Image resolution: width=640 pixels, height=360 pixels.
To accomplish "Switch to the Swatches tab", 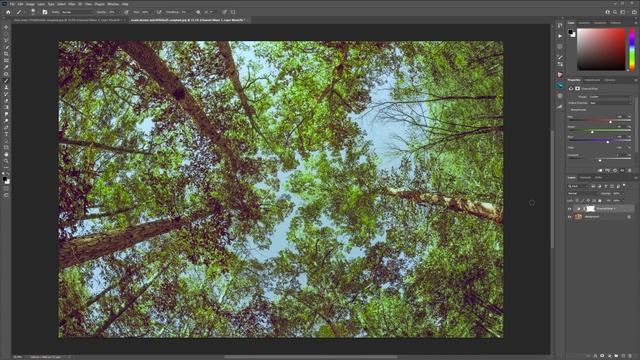I will point(584,23).
